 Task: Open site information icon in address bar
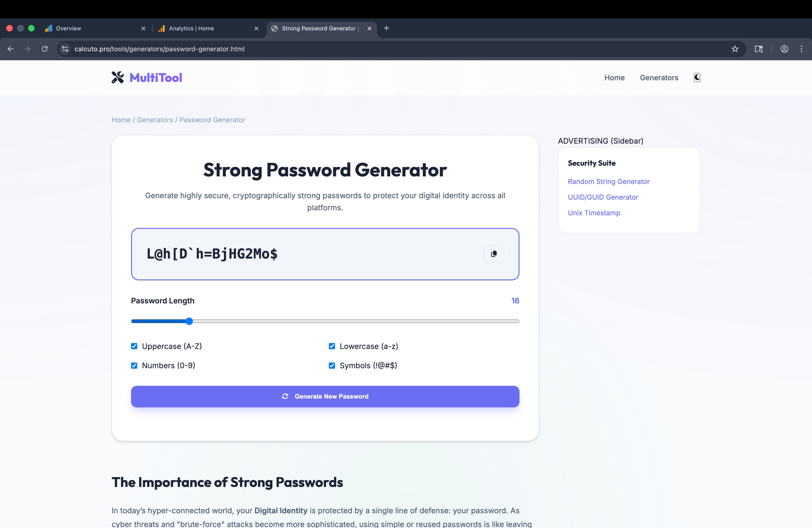click(65, 49)
